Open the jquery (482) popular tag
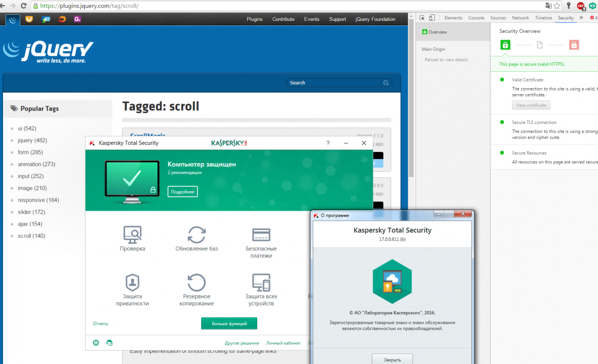This screenshot has width=598, height=364. pos(32,140)
